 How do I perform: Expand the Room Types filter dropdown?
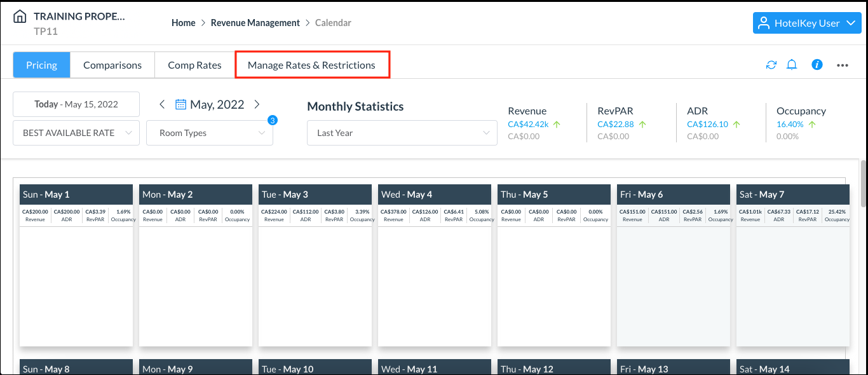(x=209, y=132)
